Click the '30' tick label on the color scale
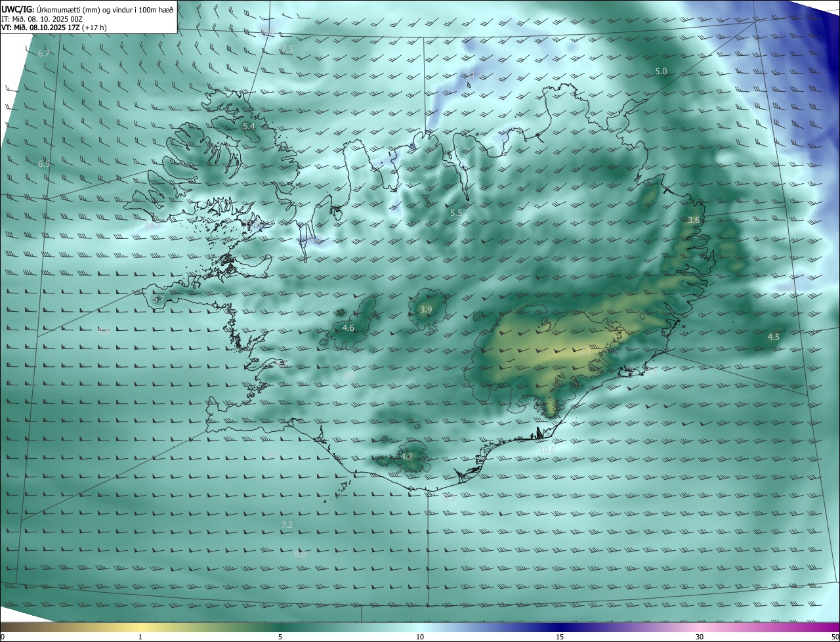The width and height of the screenshot is (840, 642). coord(700,637)
